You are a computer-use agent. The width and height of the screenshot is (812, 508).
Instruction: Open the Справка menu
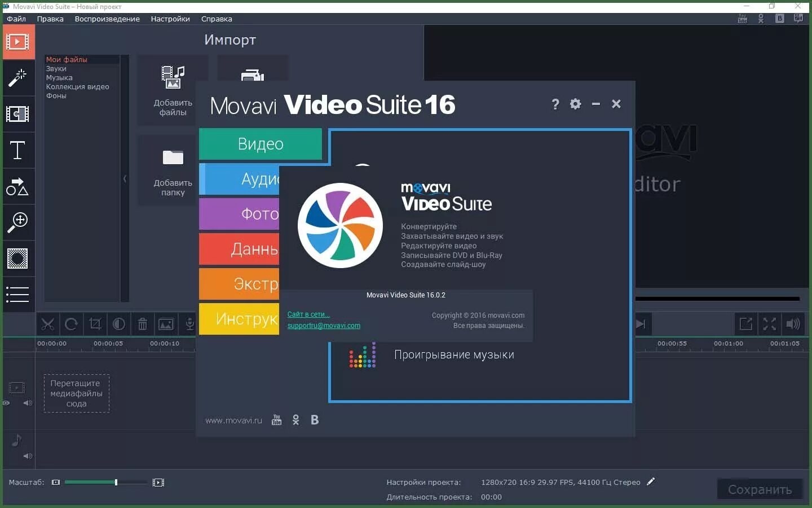[217, 19]
